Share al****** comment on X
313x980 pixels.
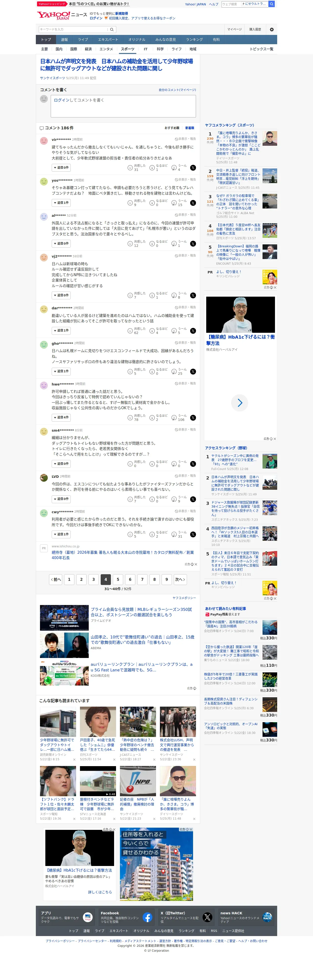point(193,244)
